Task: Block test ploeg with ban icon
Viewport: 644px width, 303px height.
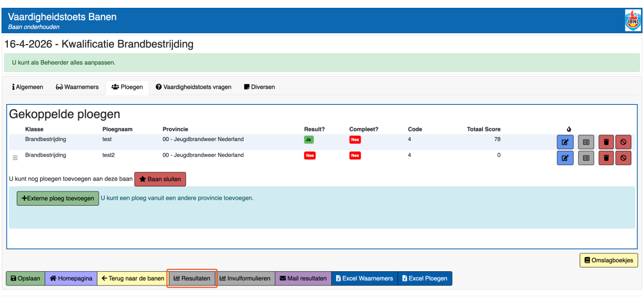Action: click(623, 142)
